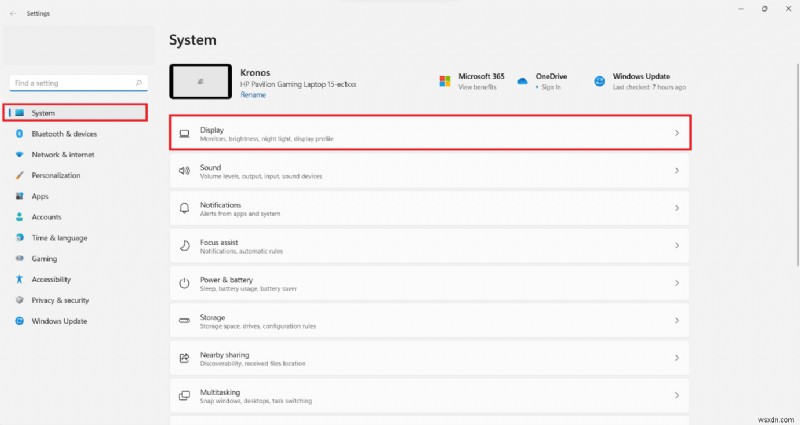Switch to Apps settings category
This screenshot has height=425, width=800.
40,196
